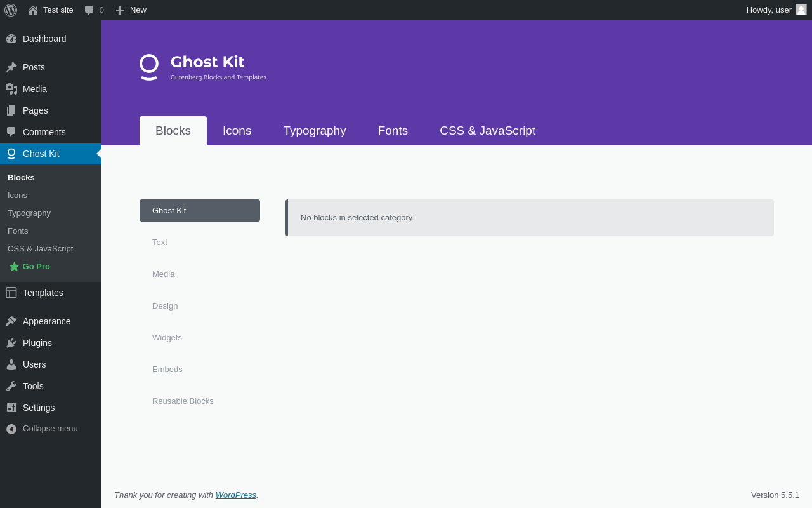This screenshot has width=812, height=508.
Task: Click the Appearance paintbrush icon
Action: tap(11, 321)
